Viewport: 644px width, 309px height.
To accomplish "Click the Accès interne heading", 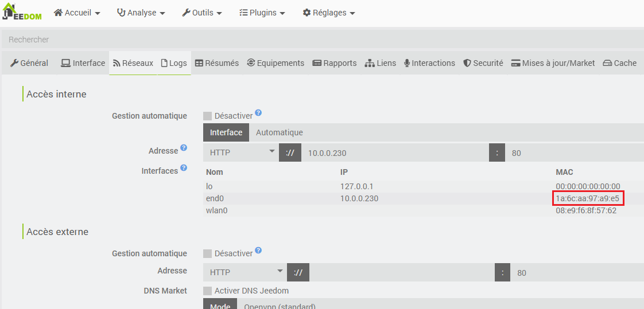I will pos(56,94).
